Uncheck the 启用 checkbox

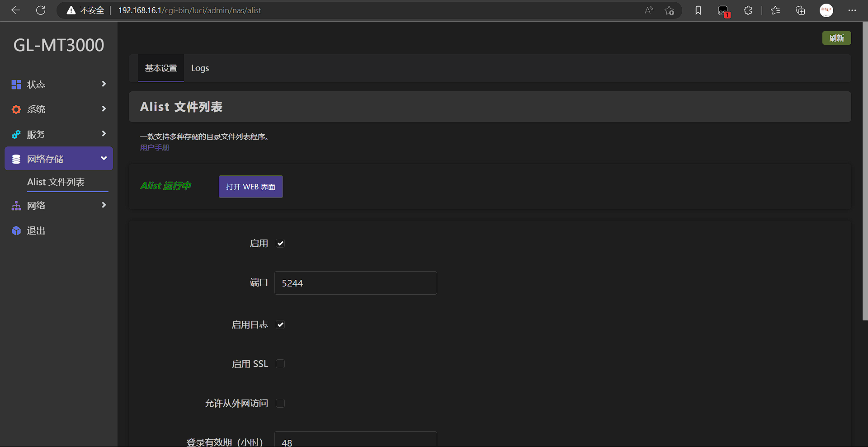click(280, 244)
